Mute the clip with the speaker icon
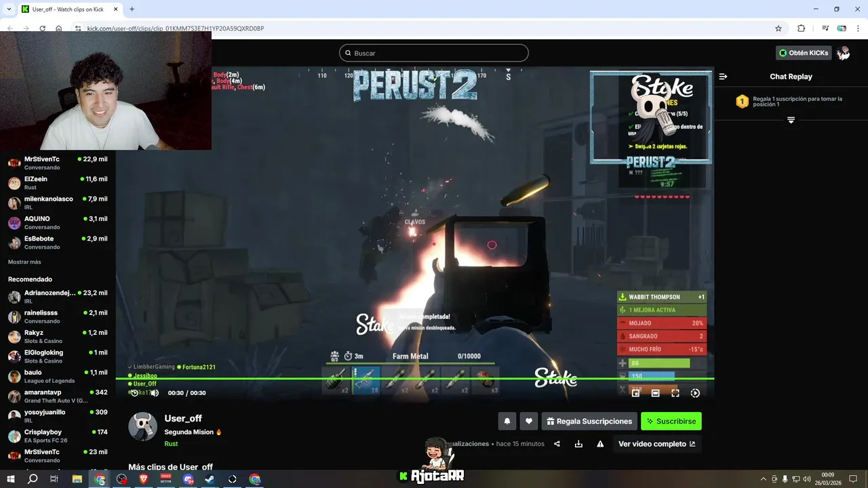 point(155,393)
